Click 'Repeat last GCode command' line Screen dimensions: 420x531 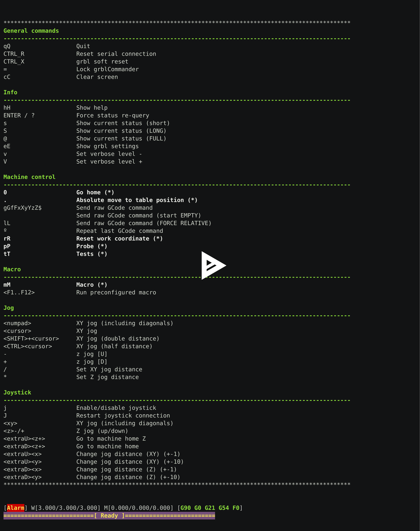click(119, 231)
